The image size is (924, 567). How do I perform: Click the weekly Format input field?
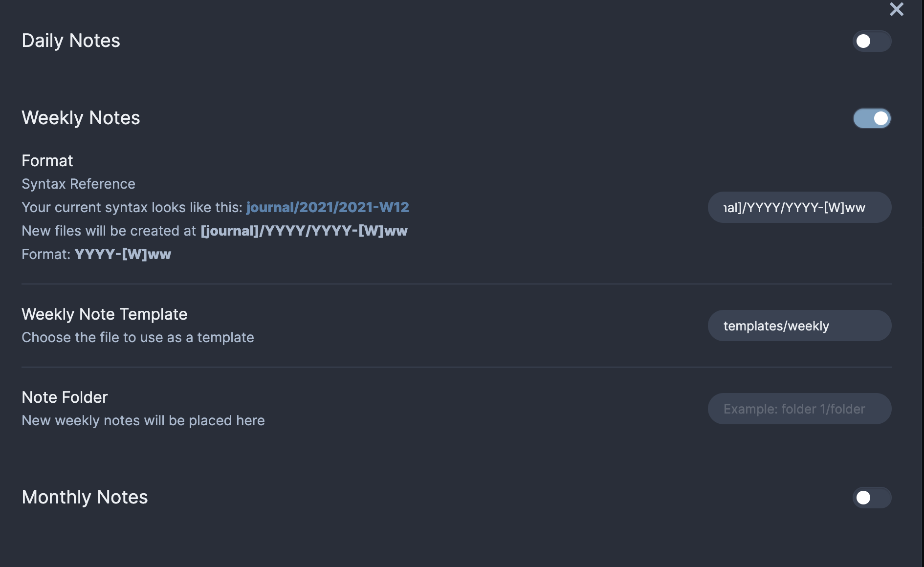799,208
